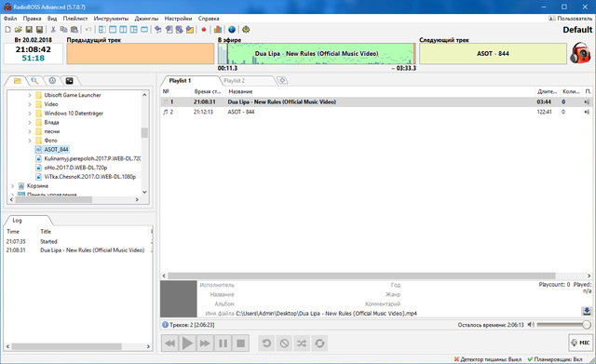Image resolution: width=596 pixels, height=364 pixels.
Task: Open the Инструменты menu
Action: click(x=111, y=19)
